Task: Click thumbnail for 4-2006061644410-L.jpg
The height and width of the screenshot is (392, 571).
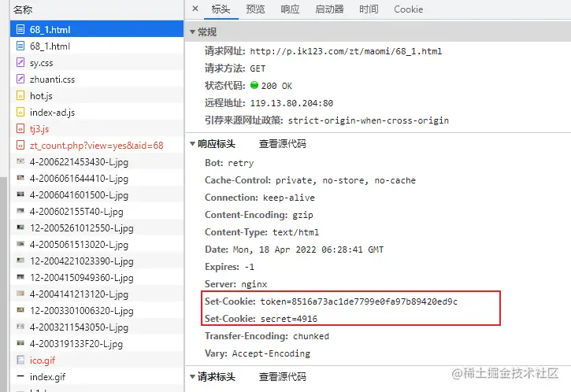Action: point(20,178)
